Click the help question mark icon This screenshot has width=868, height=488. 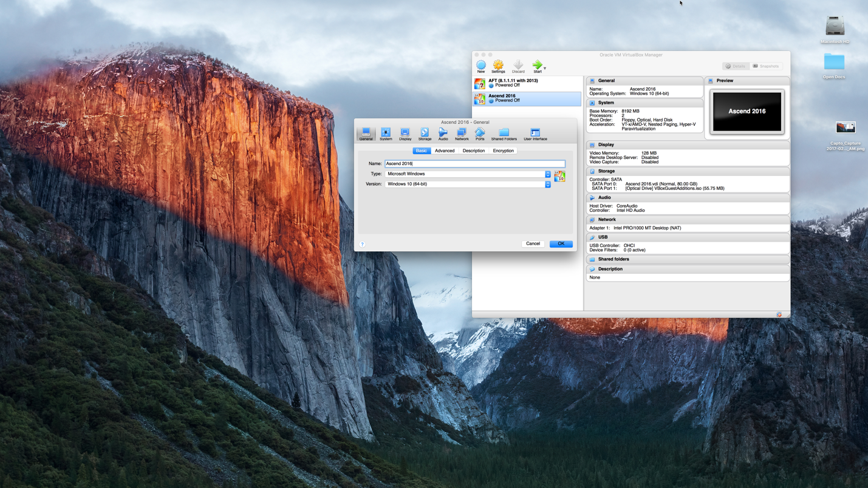point(363,244)
